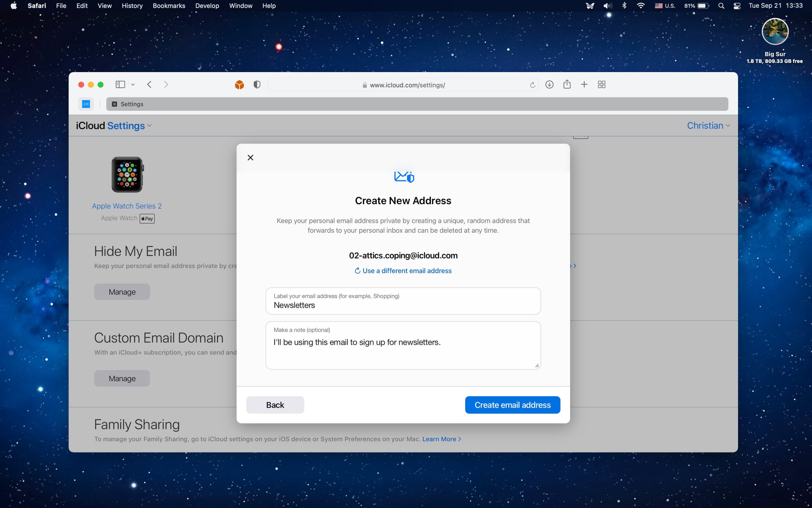Close the Create New Address dialog
812x508 pixels.
click(x=250, y=157)
